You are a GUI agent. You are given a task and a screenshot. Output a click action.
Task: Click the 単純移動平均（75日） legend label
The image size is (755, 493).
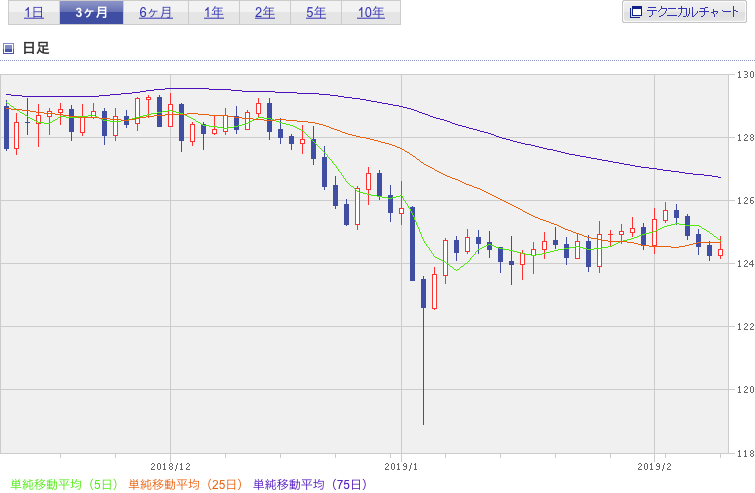click(310, 484)
